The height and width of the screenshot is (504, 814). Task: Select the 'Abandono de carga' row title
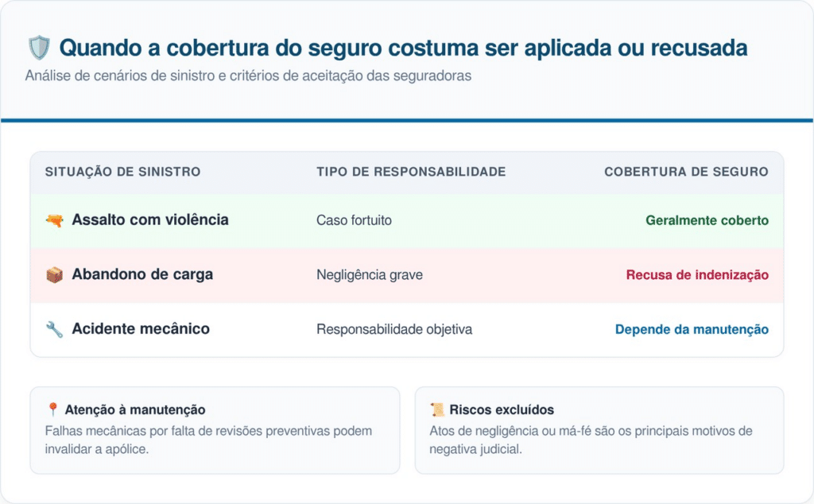coord(142,275)
